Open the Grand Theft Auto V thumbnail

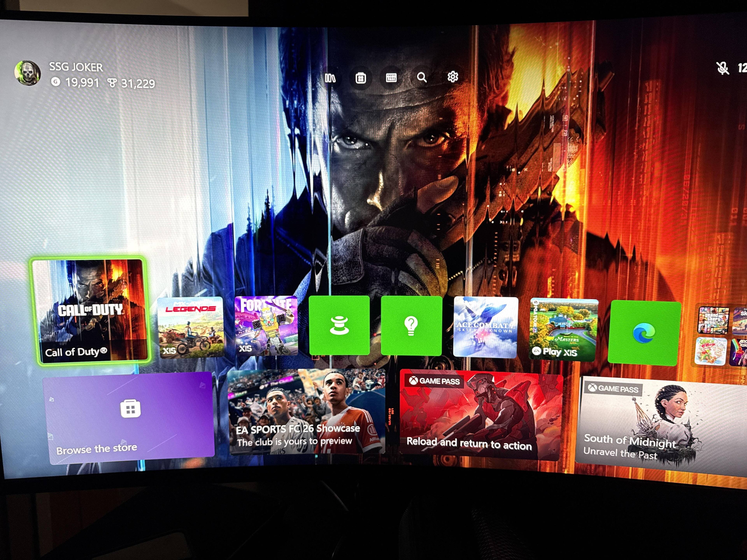click(x=713, y=320)
